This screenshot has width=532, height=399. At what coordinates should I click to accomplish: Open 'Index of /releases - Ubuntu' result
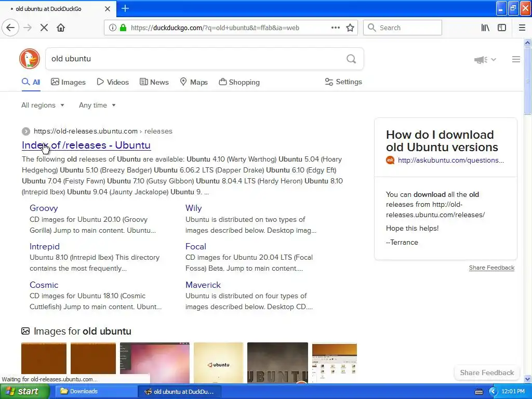[86, 145]
